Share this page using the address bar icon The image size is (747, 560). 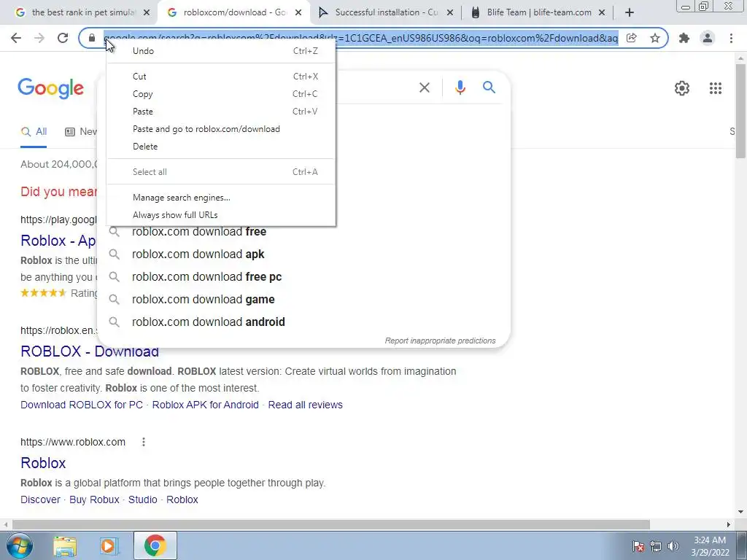(x=631, y=38)
